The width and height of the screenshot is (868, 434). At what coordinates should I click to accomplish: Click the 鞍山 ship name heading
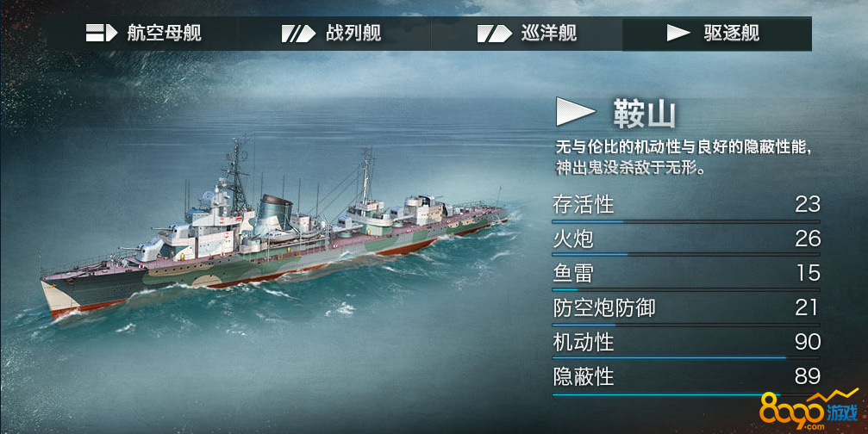645,115
